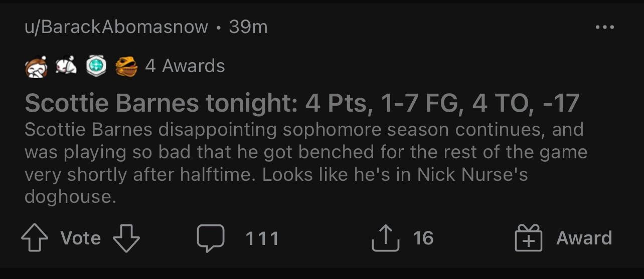Tap the share arrow icon
644x279 pixels.
(x=386, y=238)
